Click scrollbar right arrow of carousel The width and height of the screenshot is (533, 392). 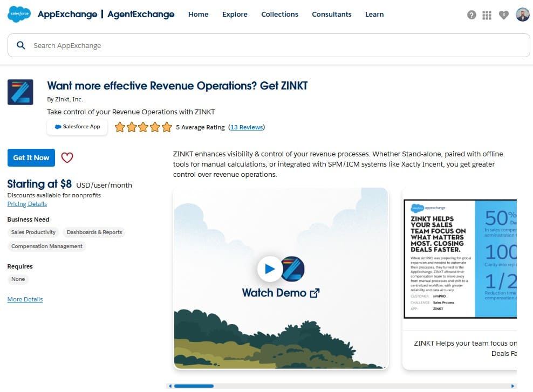click(x=512, y=386)
